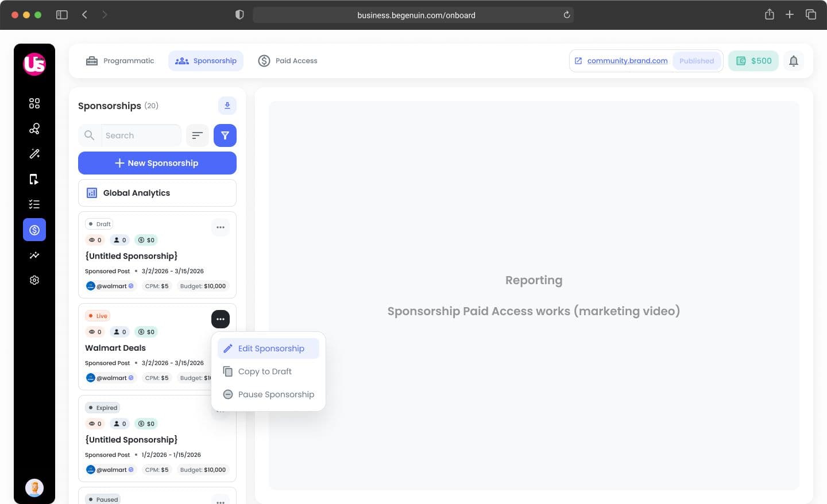Click the @walmart chip on Walmart Deals card
827x504 pixels.
click(110, 378)
